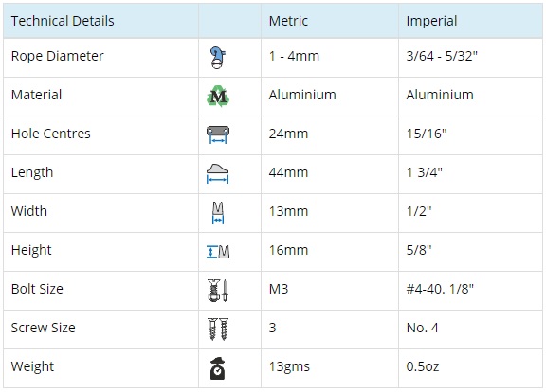Click the Length dimension icon
546x392 pixels.
click(x=218, y=173)
